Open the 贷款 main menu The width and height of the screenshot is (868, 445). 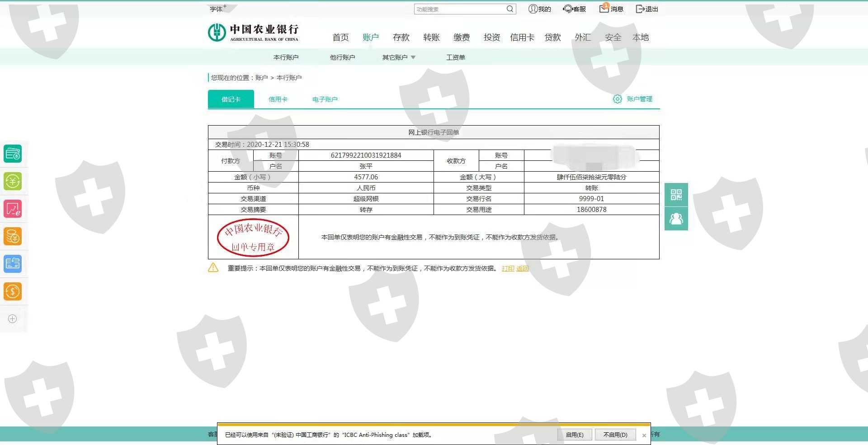[552, 37]
